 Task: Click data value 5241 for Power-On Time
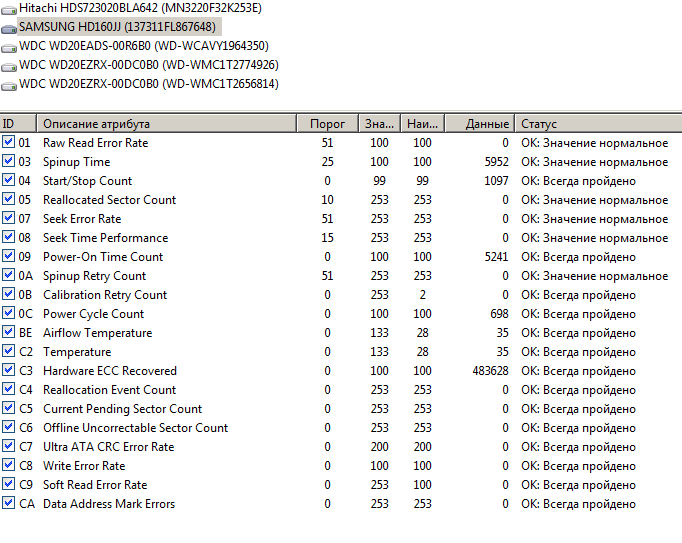497,257
